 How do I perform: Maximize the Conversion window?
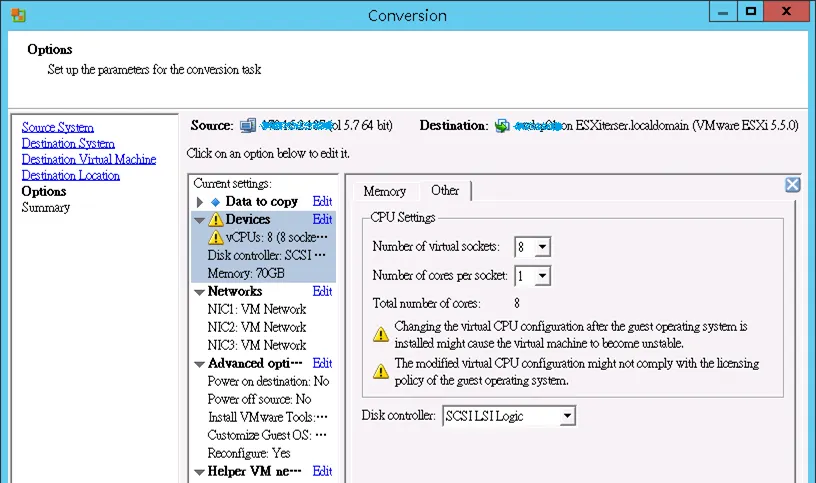point(750,11)
